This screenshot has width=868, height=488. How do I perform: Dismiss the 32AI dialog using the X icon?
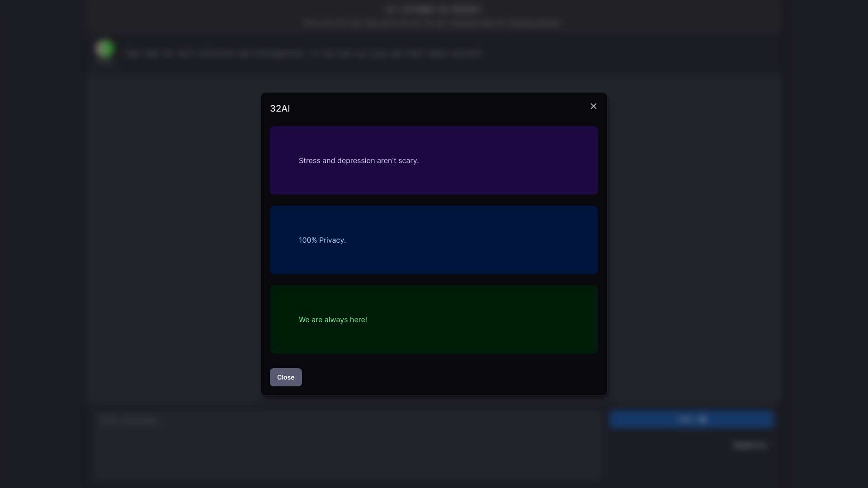pyautogui.click(x=593, y=106)
